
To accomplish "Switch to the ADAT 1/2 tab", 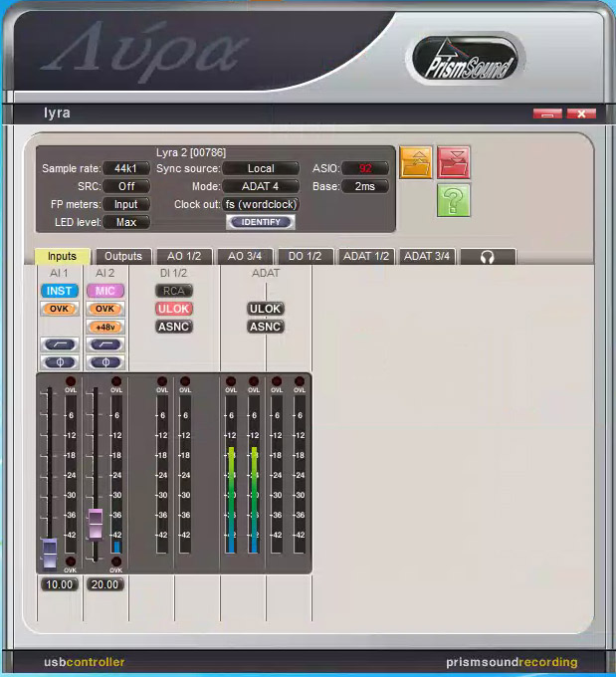I will tap(366, 257).
